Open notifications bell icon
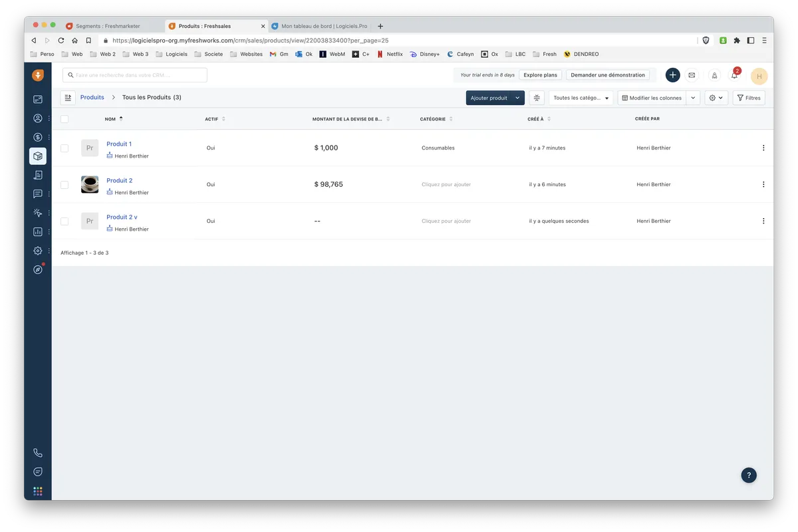 click(x=734, y=75)
